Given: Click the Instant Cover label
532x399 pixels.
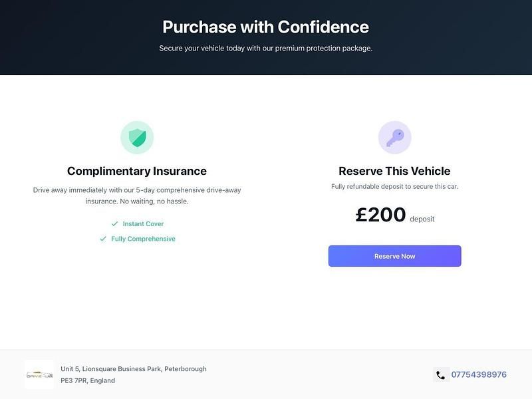Looking at the screenshot, I should 143,224.
